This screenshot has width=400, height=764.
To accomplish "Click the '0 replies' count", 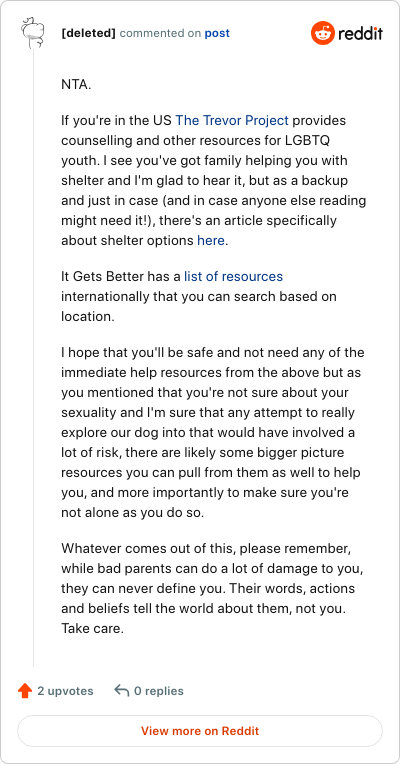I will tap(159, 691).
